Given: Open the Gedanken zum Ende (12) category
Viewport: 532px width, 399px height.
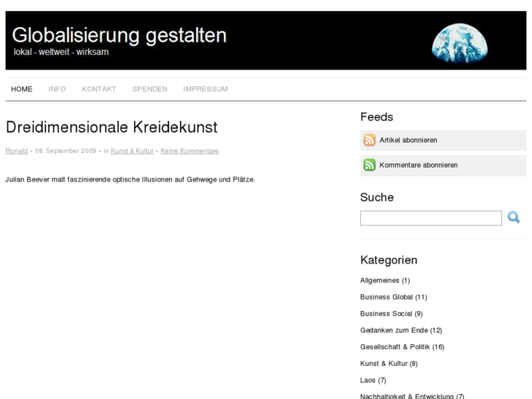Looking at the screenshot, I should (401, 330).
